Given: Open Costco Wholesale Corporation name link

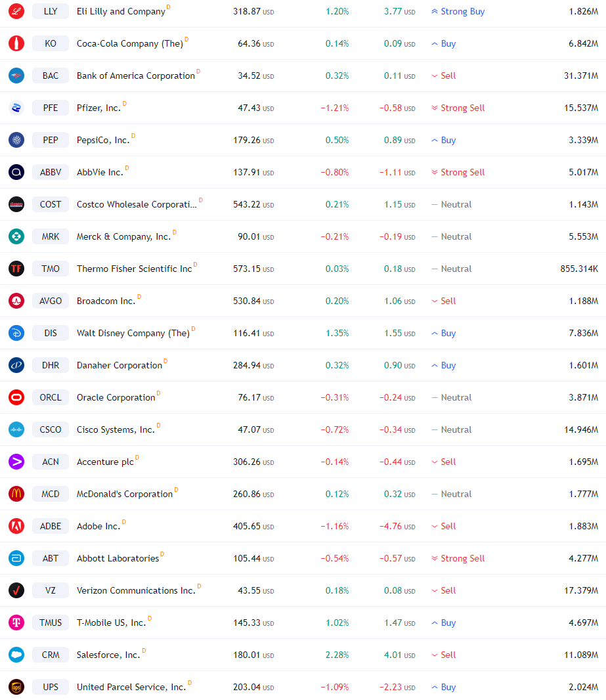Looking at the screenshot, I should click(x=137, y=204).
